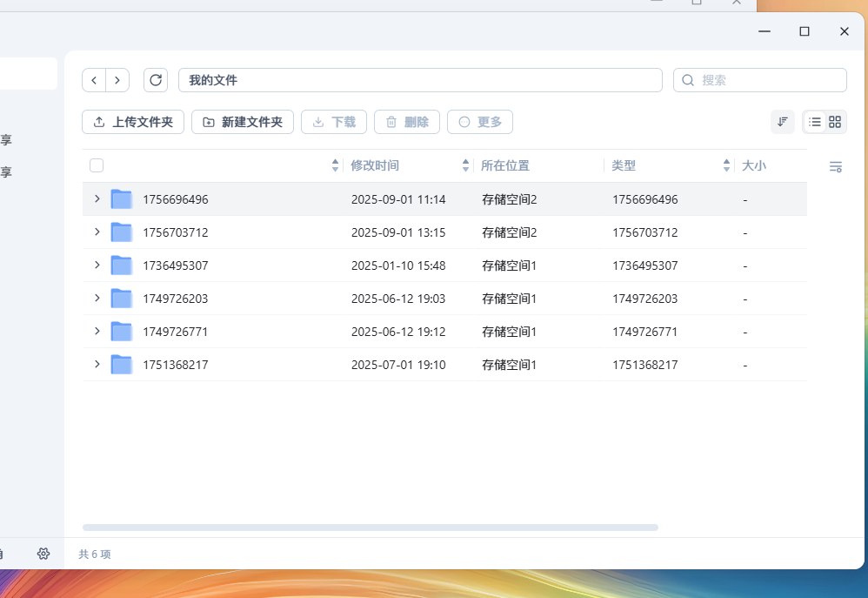868x598 pixels.
Task: Sort by 修改时间 column arrows
Action: [x=465, y=165]
